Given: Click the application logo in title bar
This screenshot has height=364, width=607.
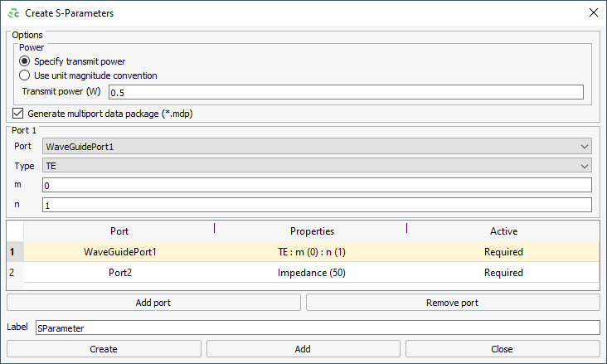Looking at the screenshot, I should pyautogui.click(x=13, y=13).
